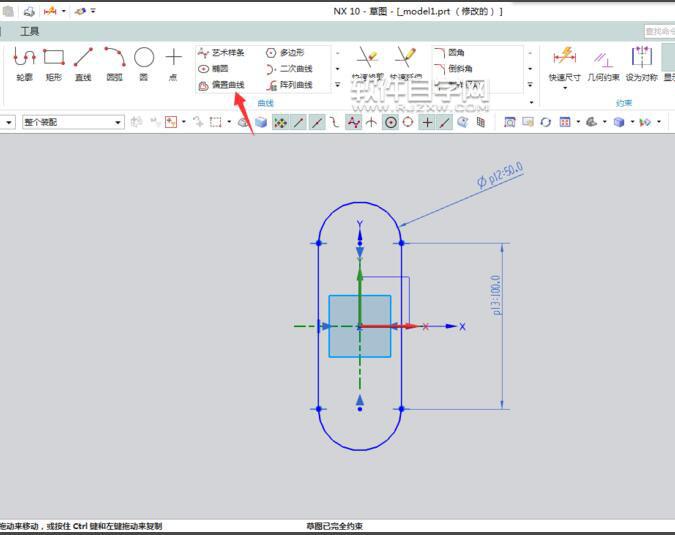The width and height of the screenshot is (675, 535).
Task: Click the sketch origin datum square
Action: pyautogui.click(x=360, y=326)
